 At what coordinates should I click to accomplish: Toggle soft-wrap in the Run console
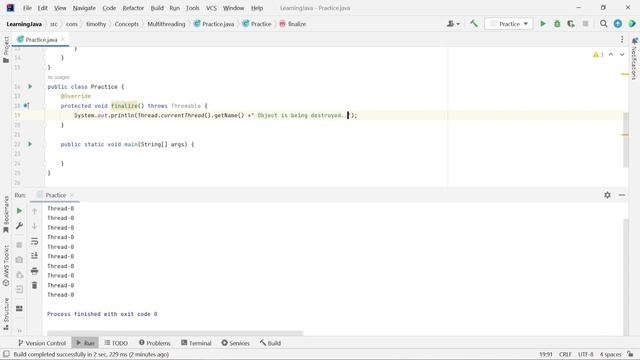coord(34,241)
